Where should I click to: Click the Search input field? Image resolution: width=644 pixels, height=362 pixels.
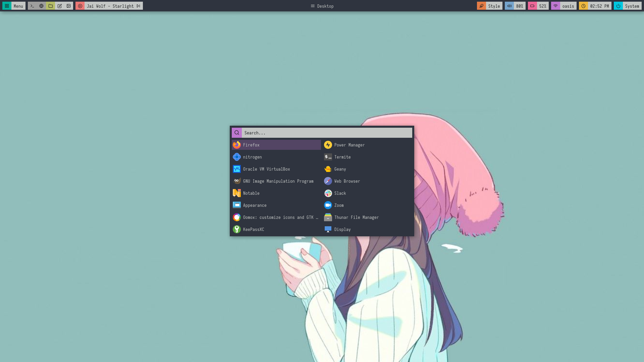coord(326,133)
